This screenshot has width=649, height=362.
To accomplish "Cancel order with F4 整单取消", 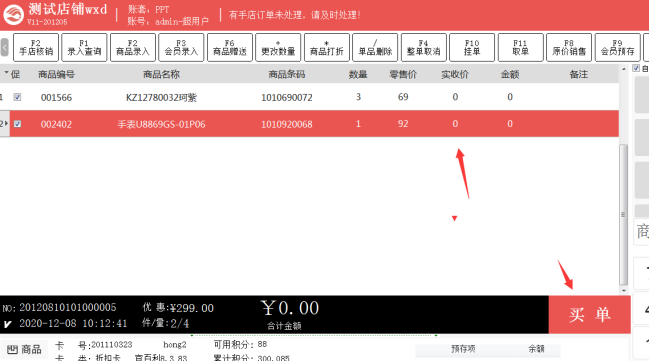I will pos(424,48).
